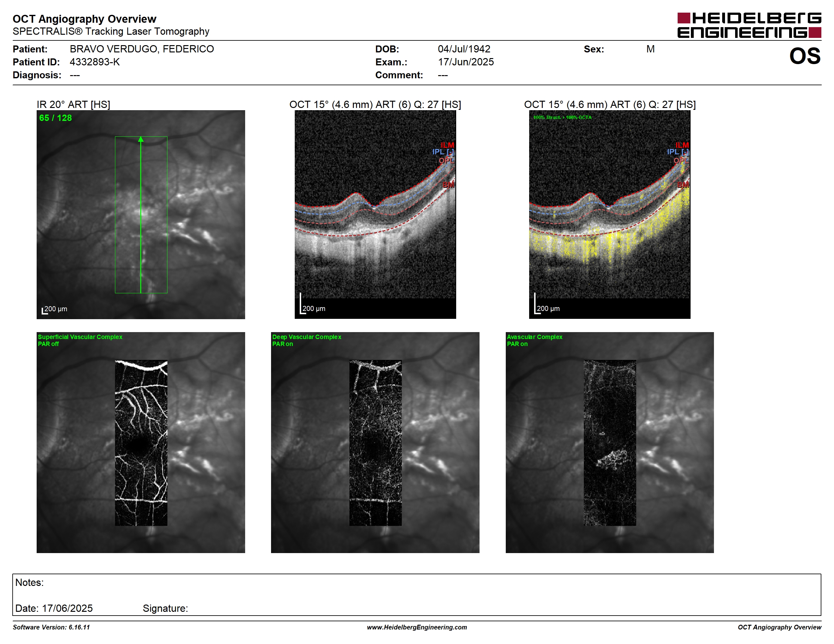Open the IR fundus image with green scan box

pyautogui.click(x=141, y=214)
